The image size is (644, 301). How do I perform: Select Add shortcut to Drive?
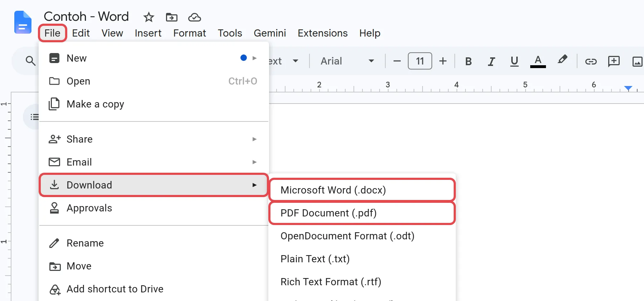click(x=153, y=289)
